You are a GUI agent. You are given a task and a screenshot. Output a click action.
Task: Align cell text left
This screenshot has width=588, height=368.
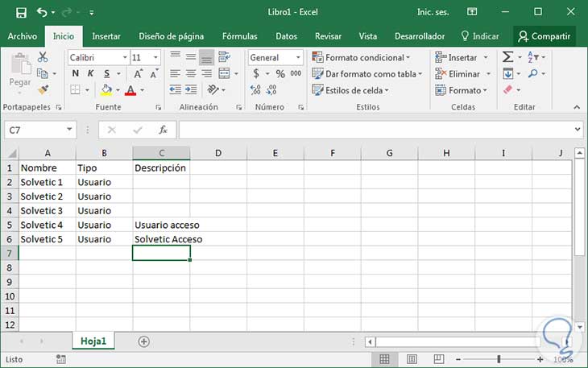(x=175, y=73)
